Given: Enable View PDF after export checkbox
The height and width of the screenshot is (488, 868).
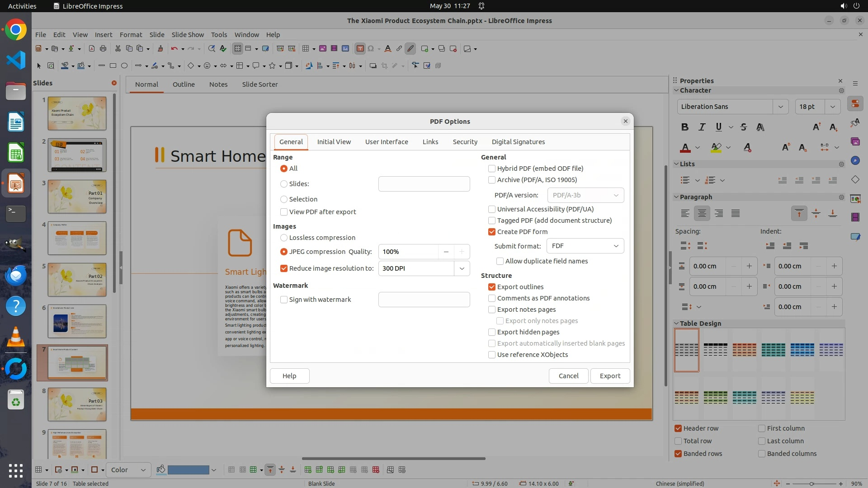Looking at the screenshot, I should click(x=284, y=212).
